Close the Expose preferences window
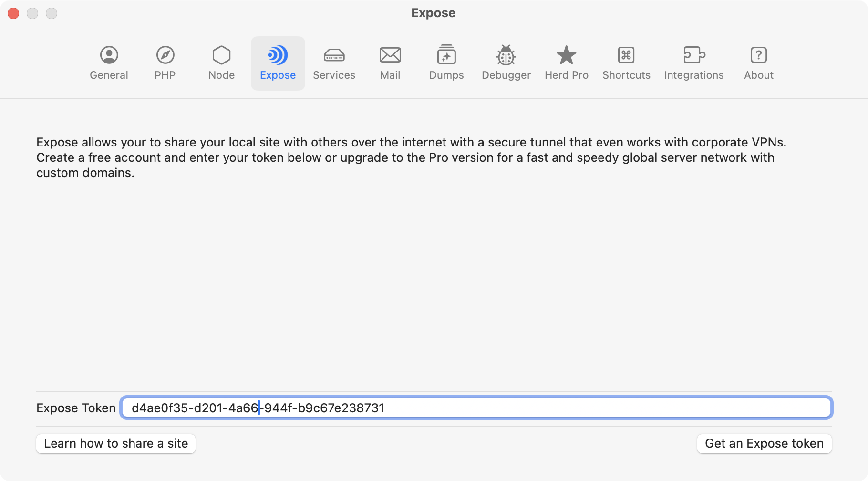Image resolution: width=868 pixels, height=481 pixels. (x=13, y=13)
